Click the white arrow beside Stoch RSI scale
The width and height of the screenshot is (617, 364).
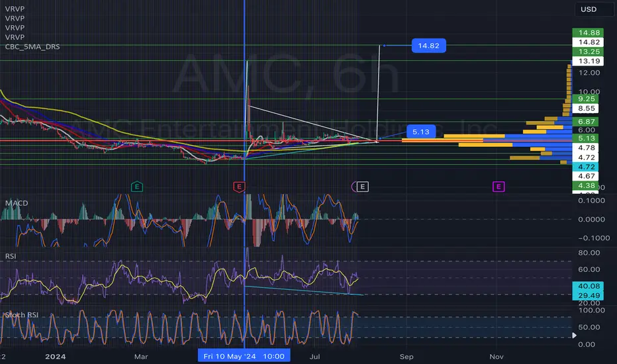coord(574,336)
